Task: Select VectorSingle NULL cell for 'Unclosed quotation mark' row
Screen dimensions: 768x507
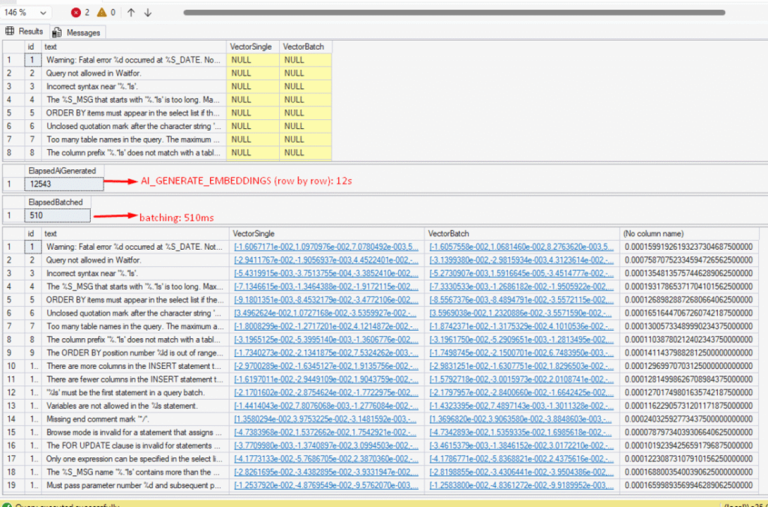Action: click(253, 126)
